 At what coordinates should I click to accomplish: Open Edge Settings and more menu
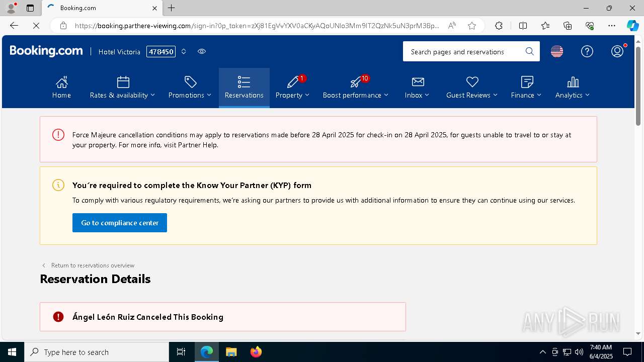[x=612, y=26]
